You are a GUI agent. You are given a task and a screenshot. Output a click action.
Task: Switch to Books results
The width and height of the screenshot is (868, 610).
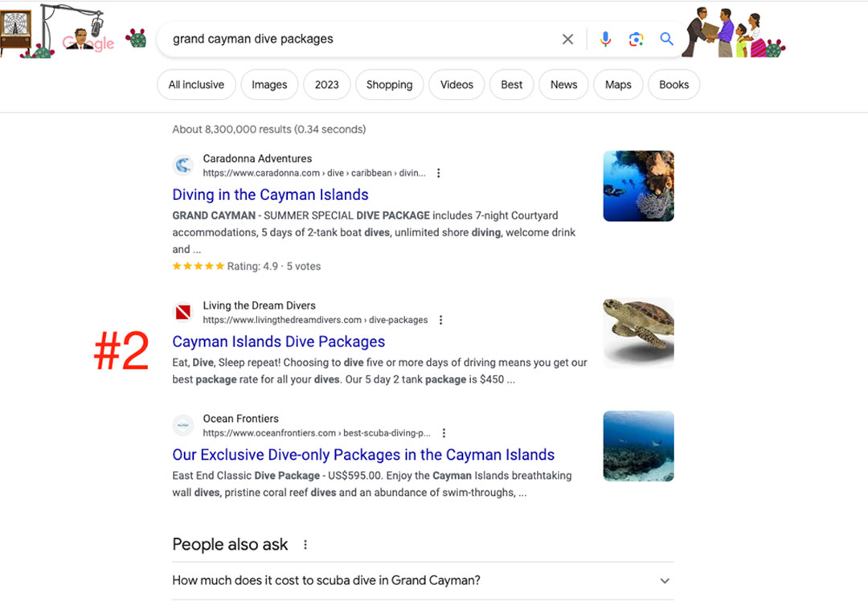tap(674, 84)
